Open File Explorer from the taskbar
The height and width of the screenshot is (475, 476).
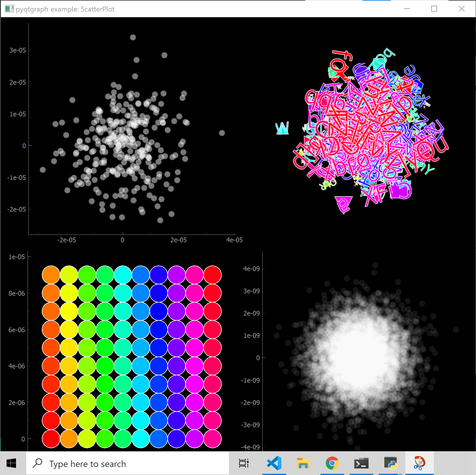click(303, 463)
